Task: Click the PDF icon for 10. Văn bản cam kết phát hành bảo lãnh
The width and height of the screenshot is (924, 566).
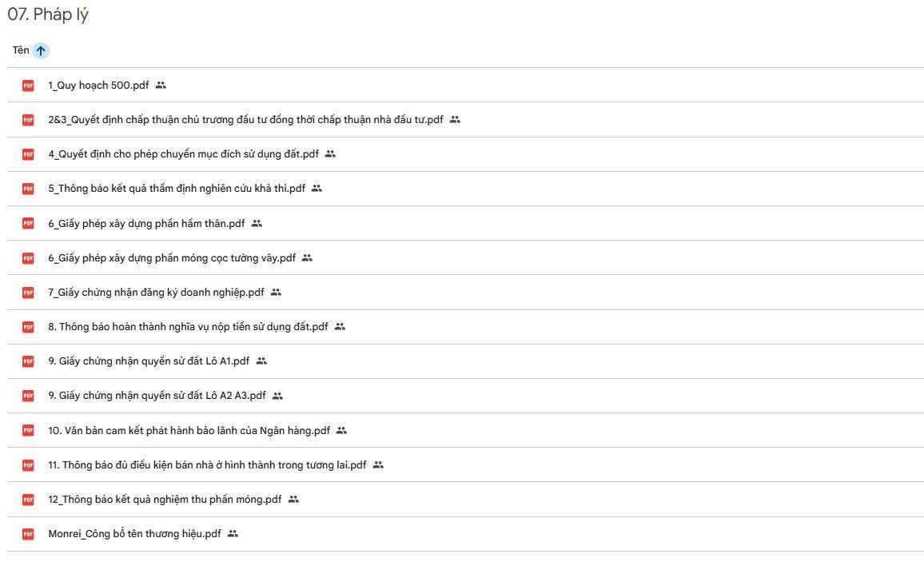Action: [x=28, y=430]
